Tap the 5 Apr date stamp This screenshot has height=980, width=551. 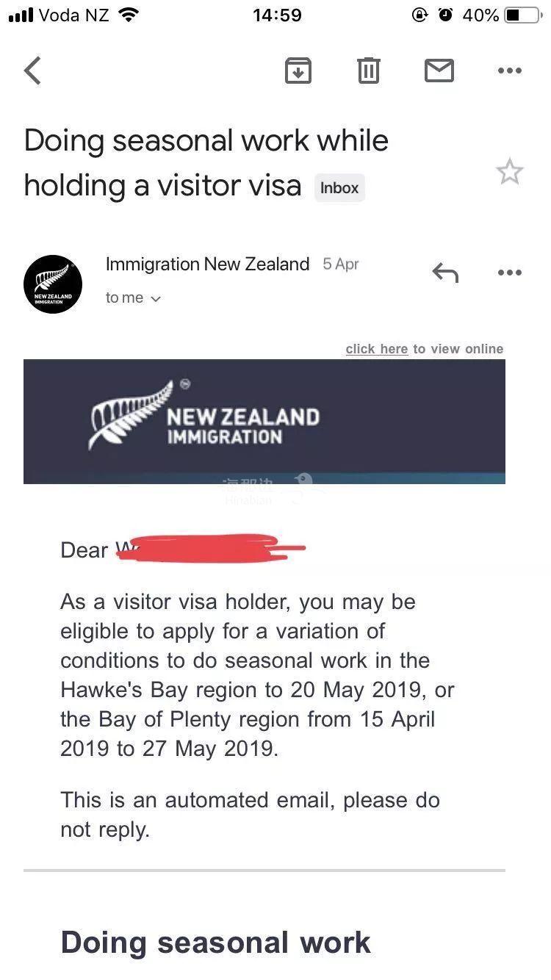(341, 264)
